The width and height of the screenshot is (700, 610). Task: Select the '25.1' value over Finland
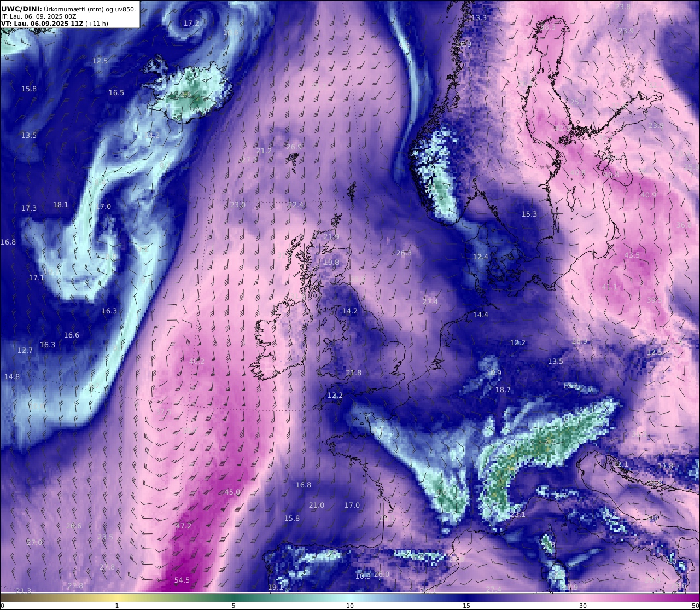pos(578,102)
